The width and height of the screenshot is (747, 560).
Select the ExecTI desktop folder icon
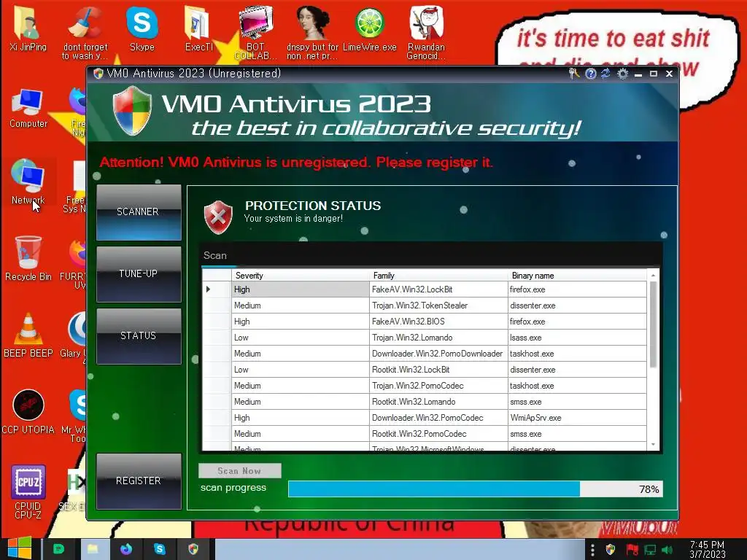pyautogui.click(x=198, y=29)
